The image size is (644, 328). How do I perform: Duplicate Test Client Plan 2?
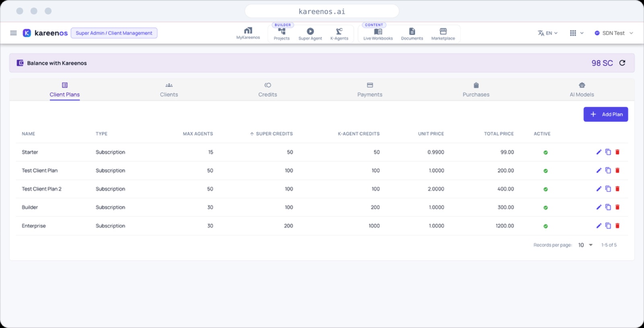[608, 189]
